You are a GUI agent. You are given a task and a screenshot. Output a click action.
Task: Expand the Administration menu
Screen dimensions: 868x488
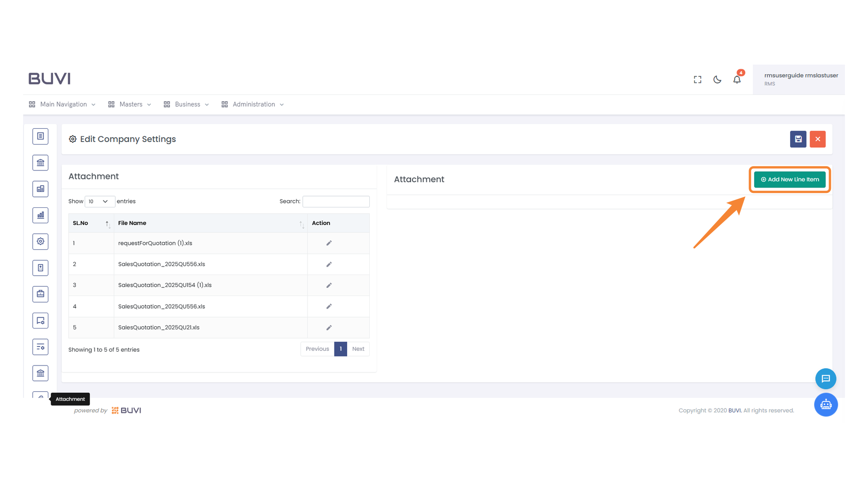253,104
